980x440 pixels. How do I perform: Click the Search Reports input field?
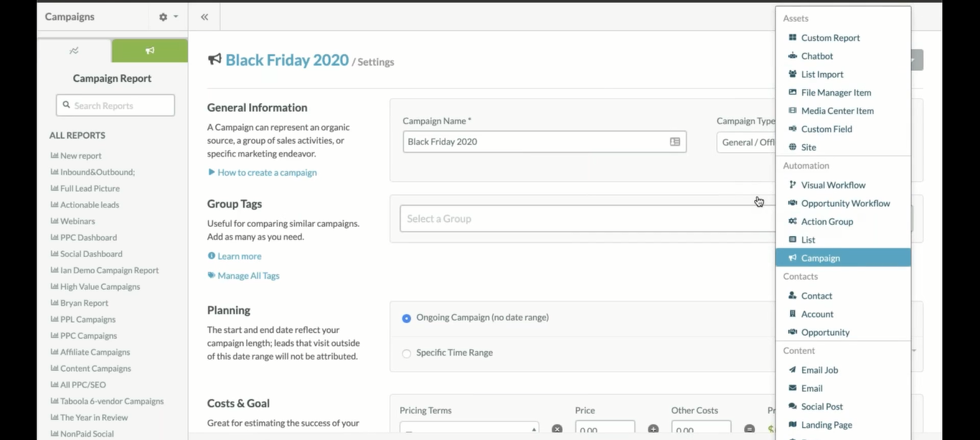(116, 106)
